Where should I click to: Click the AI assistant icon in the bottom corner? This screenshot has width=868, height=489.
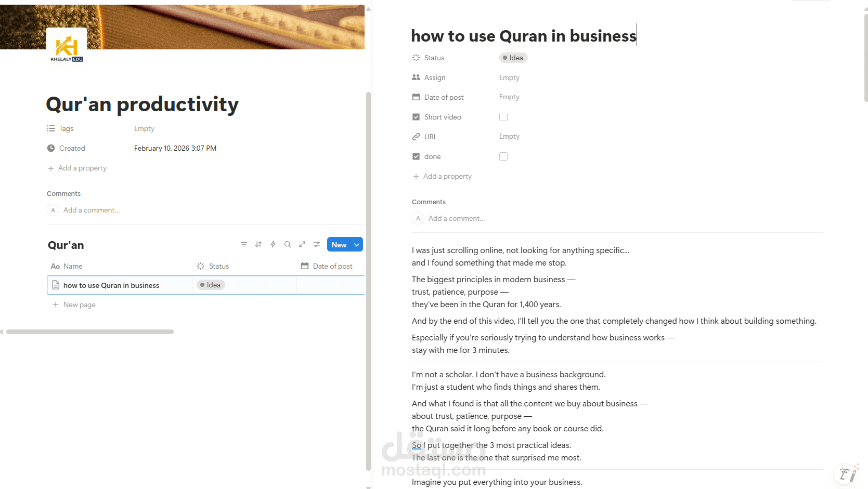846,474
